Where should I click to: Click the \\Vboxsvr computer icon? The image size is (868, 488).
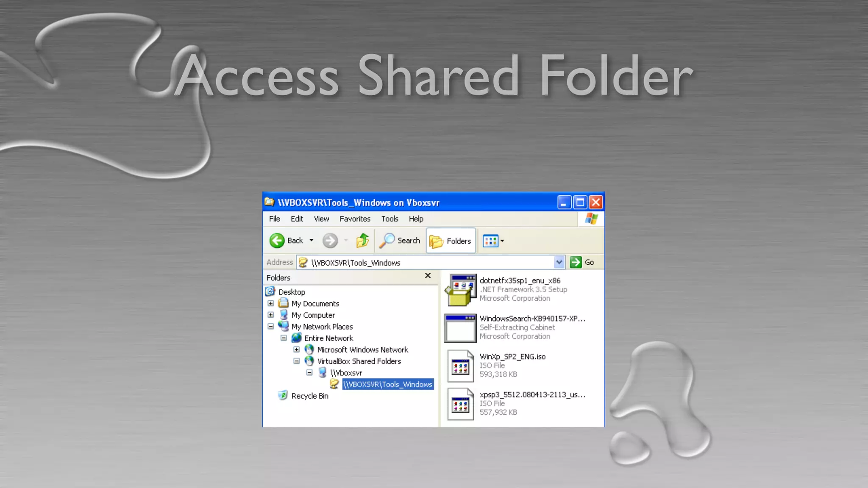click(x=323, y=372)
